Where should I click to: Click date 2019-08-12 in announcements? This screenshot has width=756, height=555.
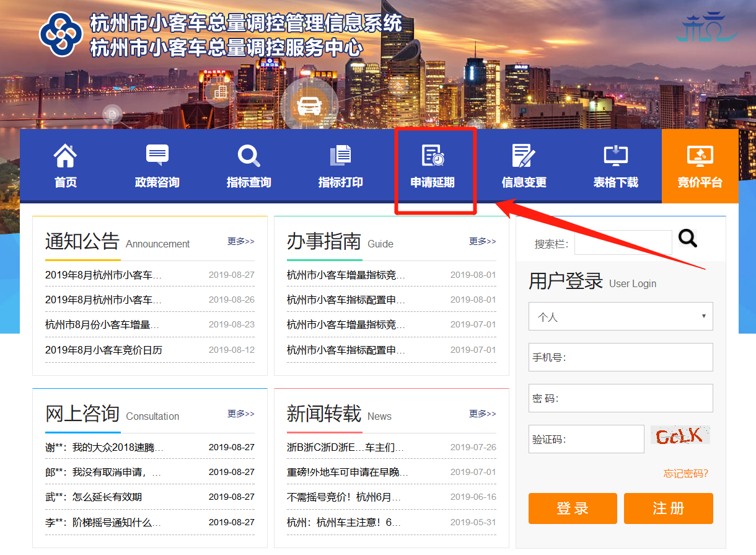(x=232, y=350)
